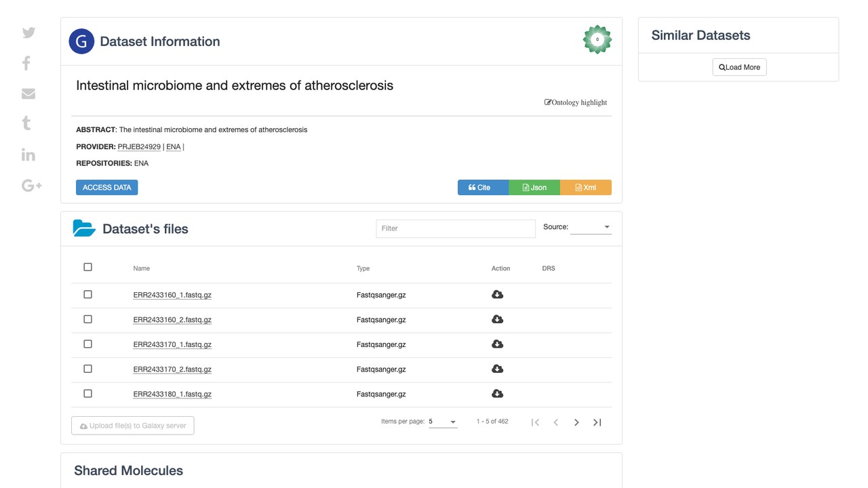The width and height of the screenshot is (868, 488).
Task: Click Fastqsanger.gz type in ERR2433180_1 row
Action: [381, 394]
